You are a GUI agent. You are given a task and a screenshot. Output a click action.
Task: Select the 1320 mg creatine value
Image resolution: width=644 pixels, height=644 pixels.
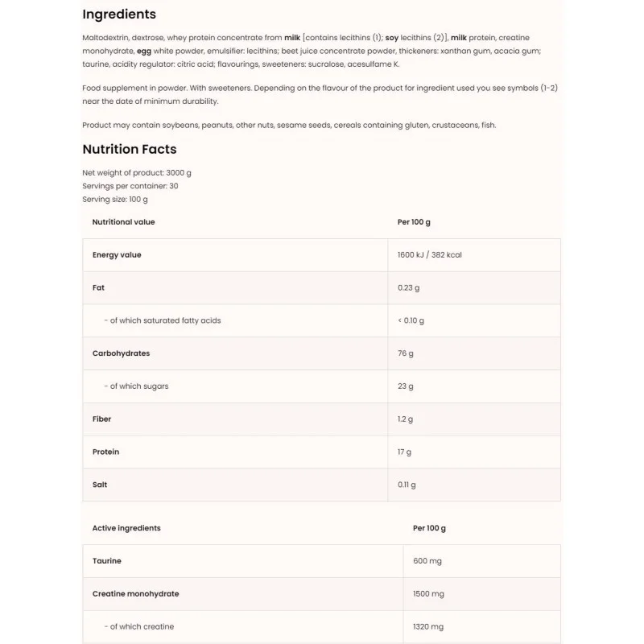[428, 627]
